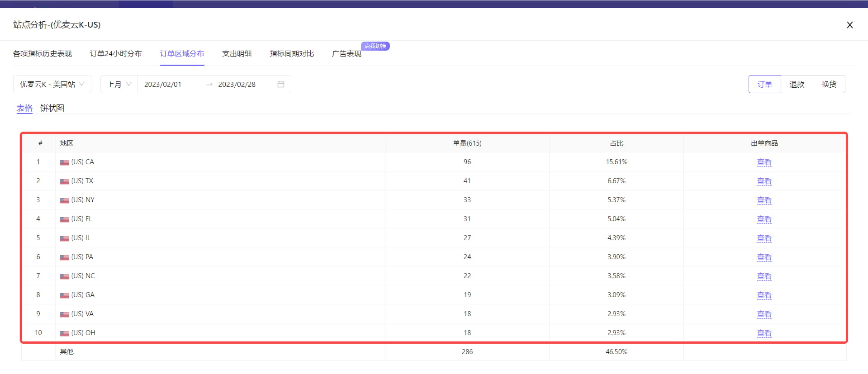868x374 pixels.
Task: Switch to 订单24小时分布 tab
Action: (116, 54)
